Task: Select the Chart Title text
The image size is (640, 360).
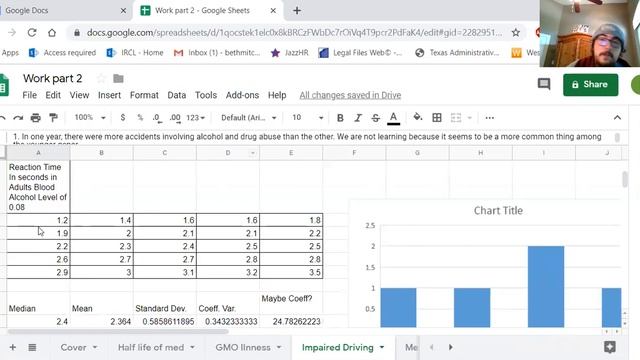Action: pos(498,211)
